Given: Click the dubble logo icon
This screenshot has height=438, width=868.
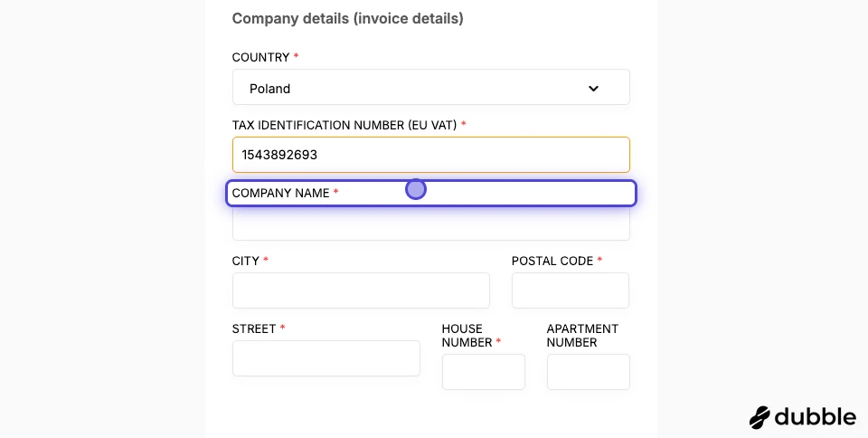Looking at the screenshot, I should pyautogui.click(x=759, y=417).
